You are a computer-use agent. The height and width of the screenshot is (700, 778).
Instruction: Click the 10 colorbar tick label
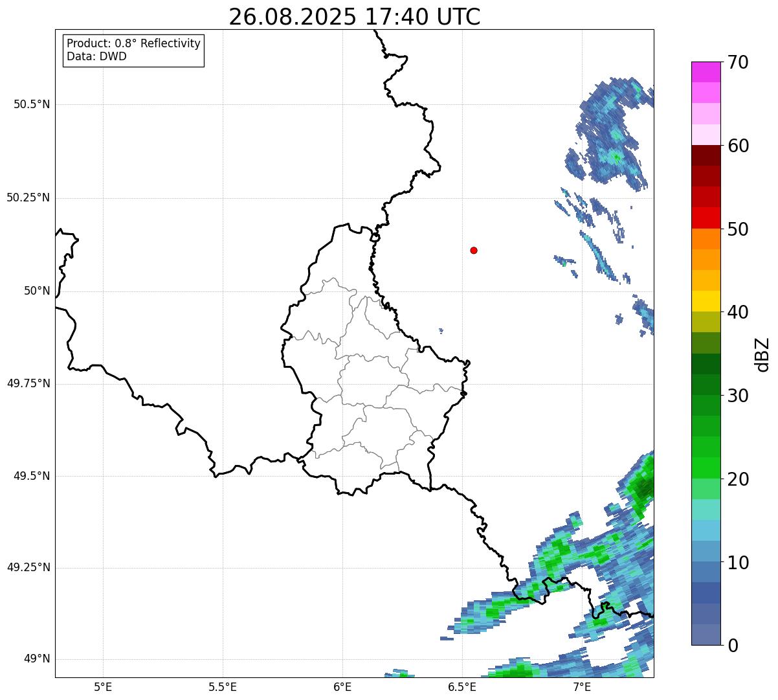click(x=738, y=563)
